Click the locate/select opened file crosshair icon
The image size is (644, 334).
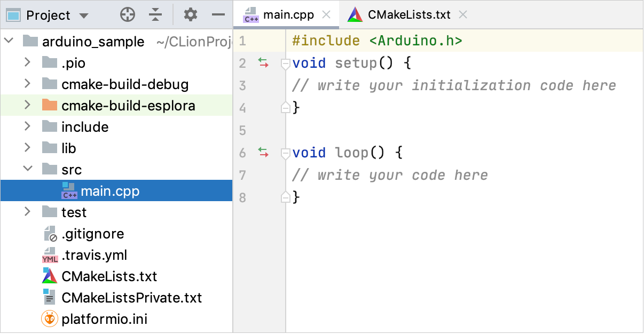point(127,15)
